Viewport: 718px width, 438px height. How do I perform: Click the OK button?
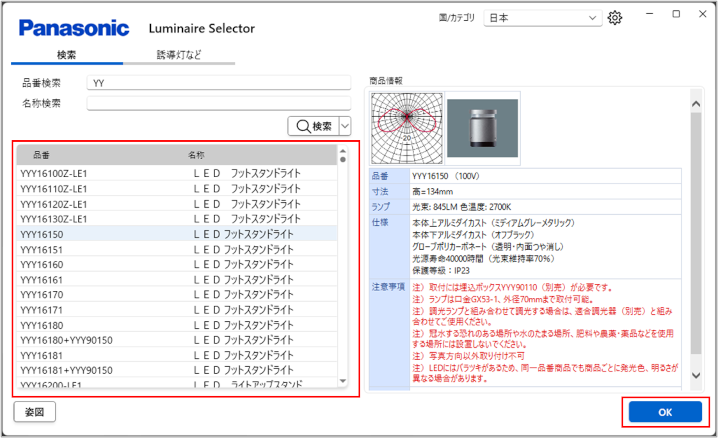pyautogui.click(x=665, y=412)
